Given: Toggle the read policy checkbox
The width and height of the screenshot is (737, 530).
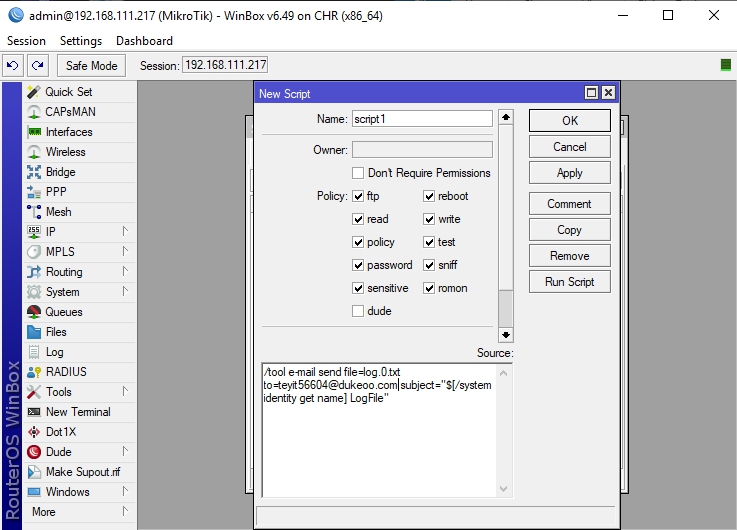Looking at the screenshot, I should [x=358, y=219].
